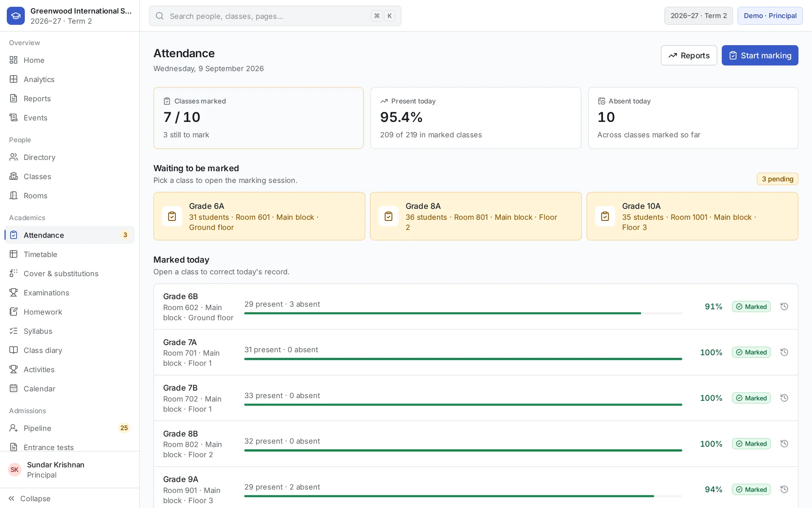Open Grade 10A marking session card
The image size is (812, 508).
[692, 216]
